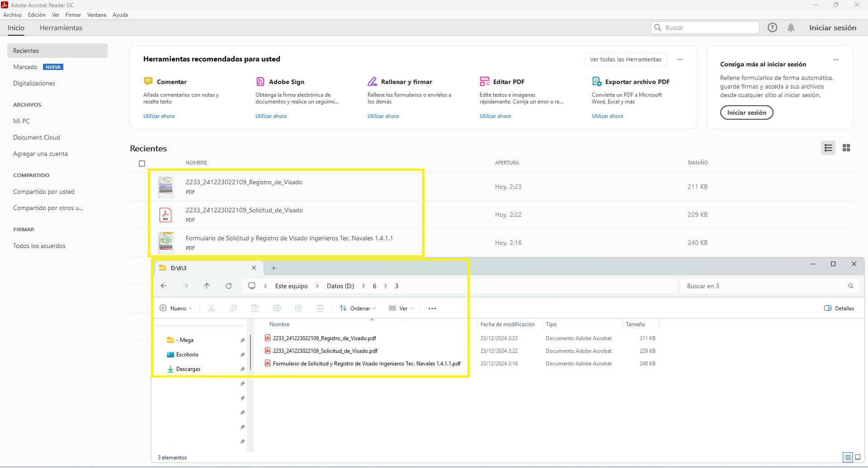
Task: Switch to the Herramientas tab
Action: click(61, 28)
